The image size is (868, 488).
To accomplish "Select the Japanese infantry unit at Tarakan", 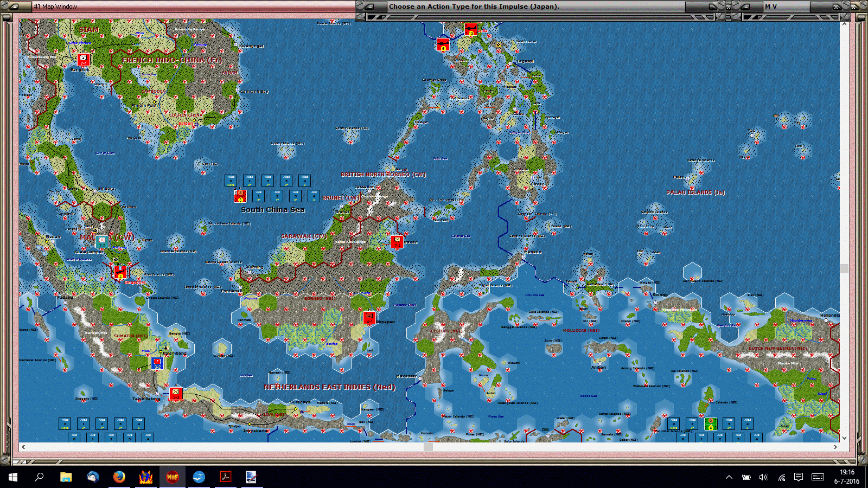I will [397, 241].
